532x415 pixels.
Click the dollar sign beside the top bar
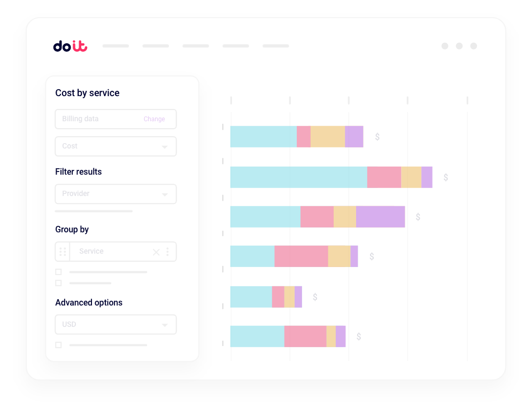click(377, 137)
